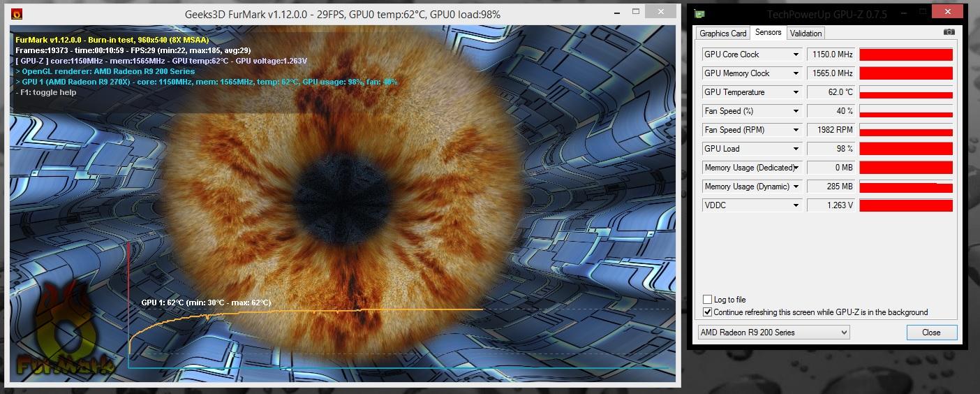Click the 1565.0 MHz memory clock value
The image size is (980, 394).
[831, 73]
